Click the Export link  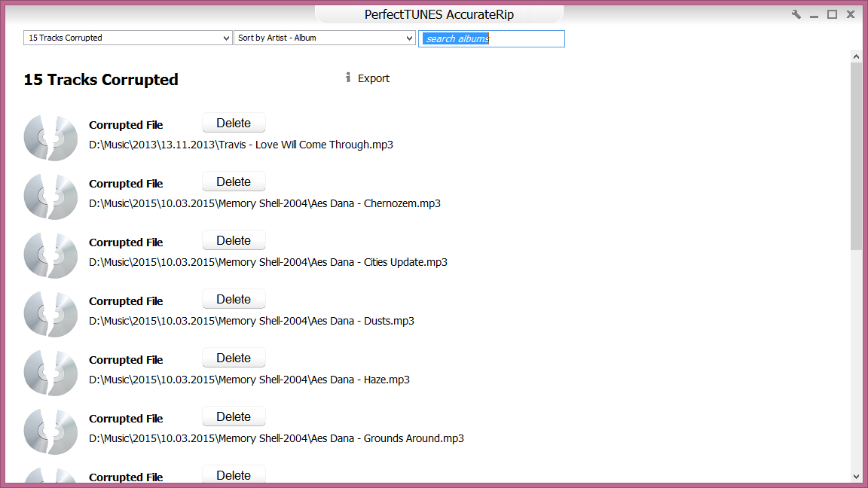pos(374,78)
